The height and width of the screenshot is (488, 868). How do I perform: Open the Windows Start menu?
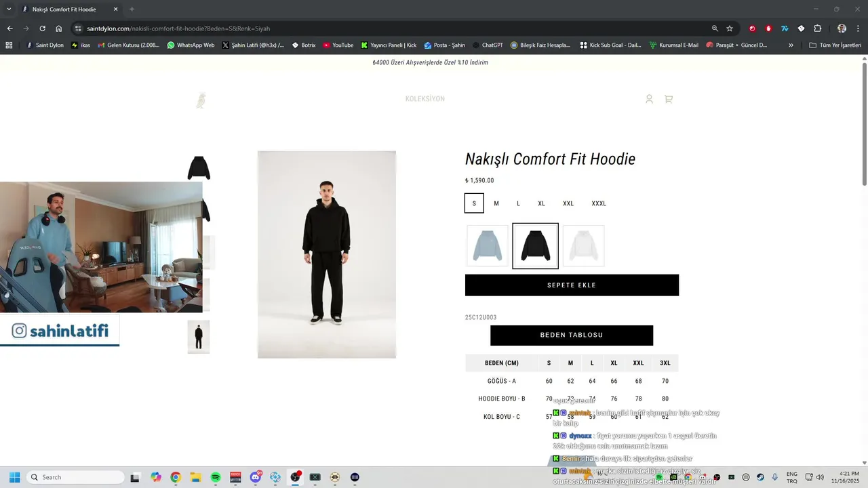pos(14,477)
